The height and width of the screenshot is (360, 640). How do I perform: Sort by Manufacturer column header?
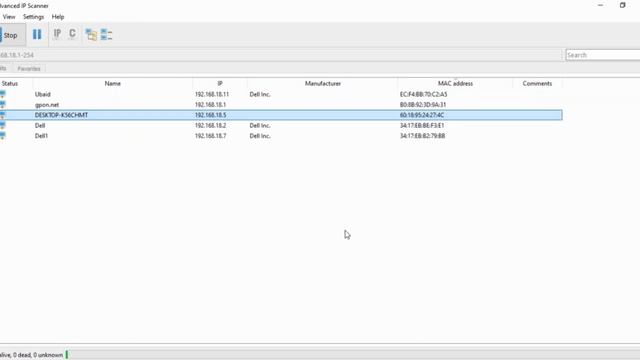click(x=323, y=83)
